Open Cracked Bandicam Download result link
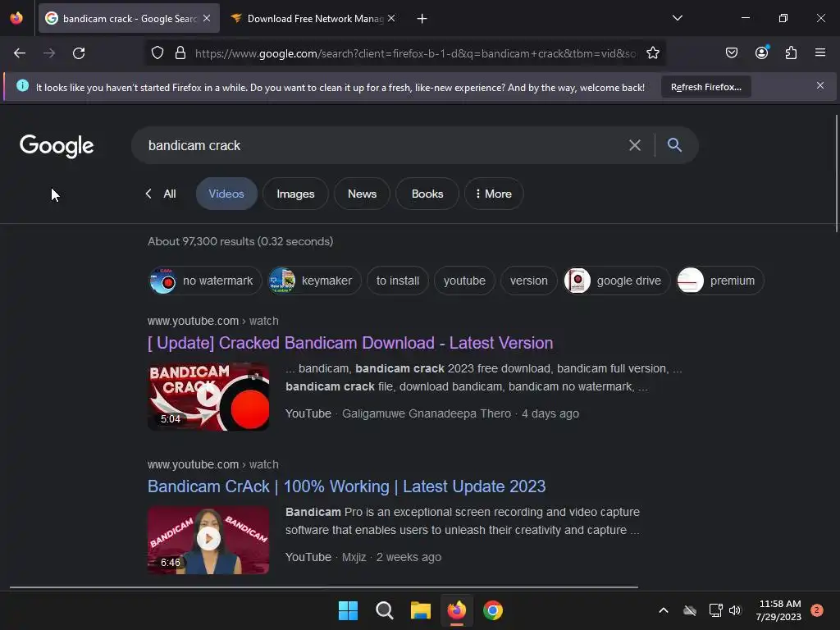Screen dimensions: 840x630 [350, 343]
